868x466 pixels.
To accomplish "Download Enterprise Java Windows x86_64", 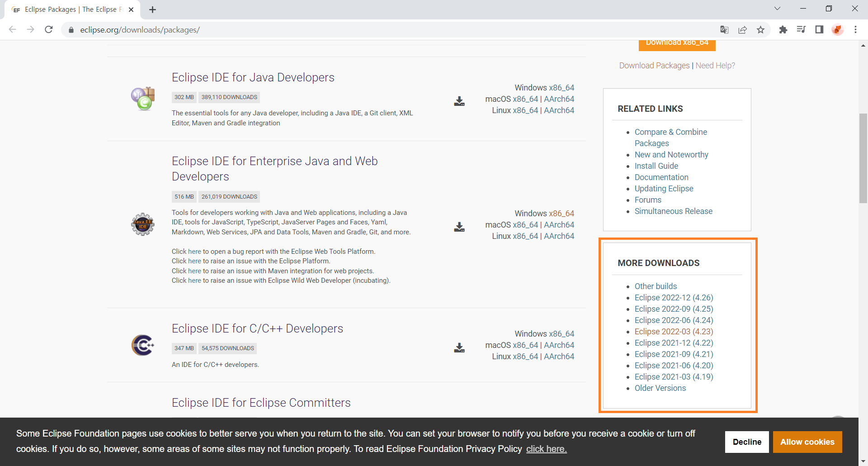I will 561,214.
